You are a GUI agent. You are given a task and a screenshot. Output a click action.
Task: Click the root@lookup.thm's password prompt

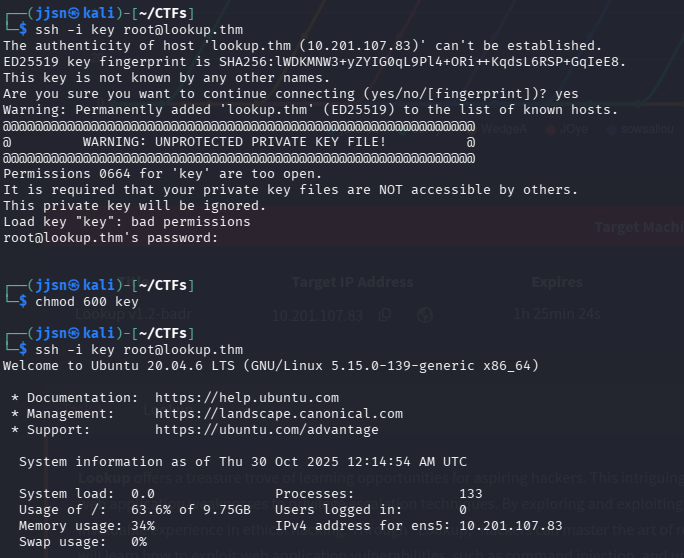tap(110, 237)
